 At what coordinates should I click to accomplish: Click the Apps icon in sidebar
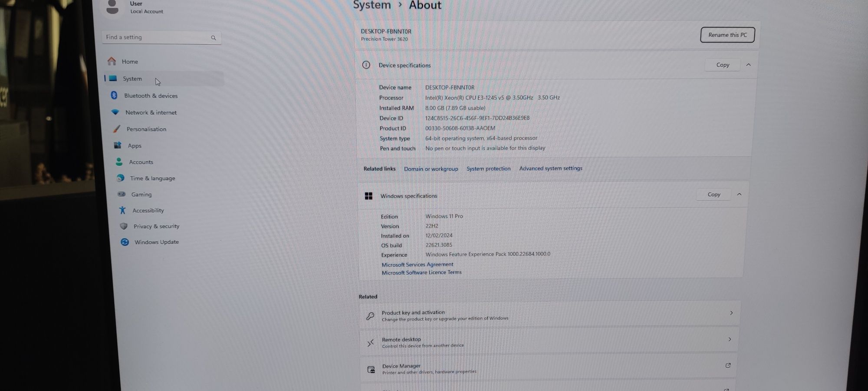tap(118, 145)
